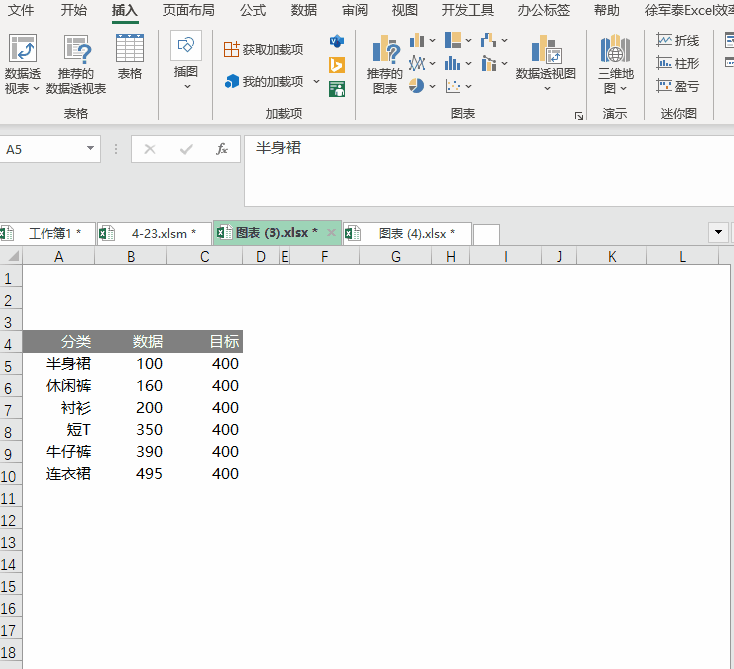Viewport: 734px width, 669px height.
Task: Select row 11 header
Action: pyautogui.click(x=10, y=499)
